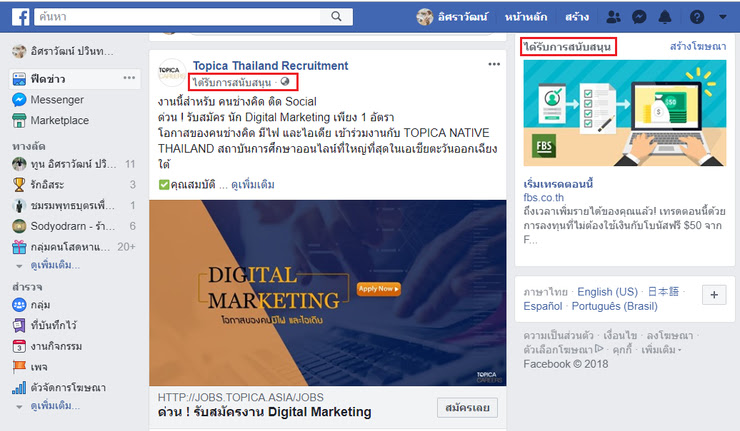Viewport: 740px width, 431px height.
Task: Click the FBS sponsored ad image
Action: 624,113
